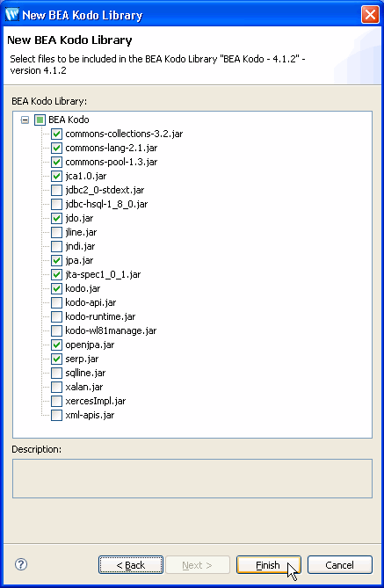This screenshot has width=384, height=588.
Task: Toggle the BEA Kodo root checkbox
Action: click(40, 120)
